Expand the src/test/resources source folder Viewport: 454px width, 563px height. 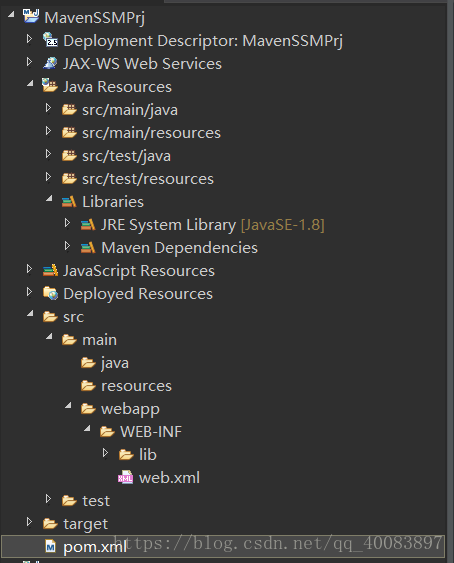click(x=48, y=177)
